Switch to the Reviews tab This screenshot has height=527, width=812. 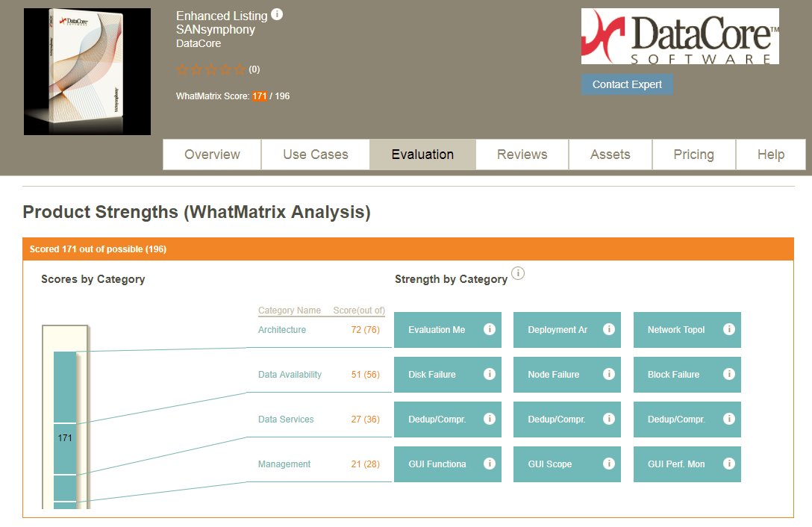pos(522,154)
